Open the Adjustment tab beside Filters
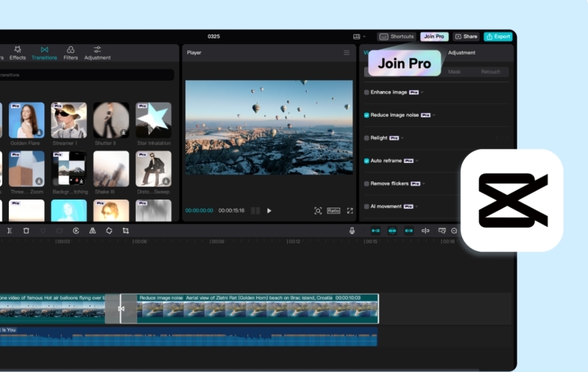588x372 pixels. (x=98, y=53)
